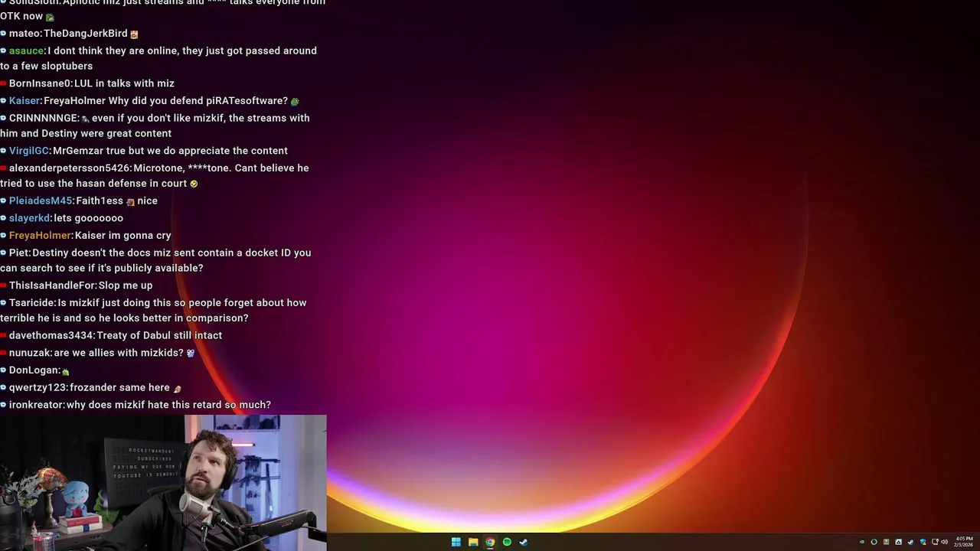Click the username 'alexanderpetersson5426' in chat
This screenshot has height=551, width=980.
(70, 168)
